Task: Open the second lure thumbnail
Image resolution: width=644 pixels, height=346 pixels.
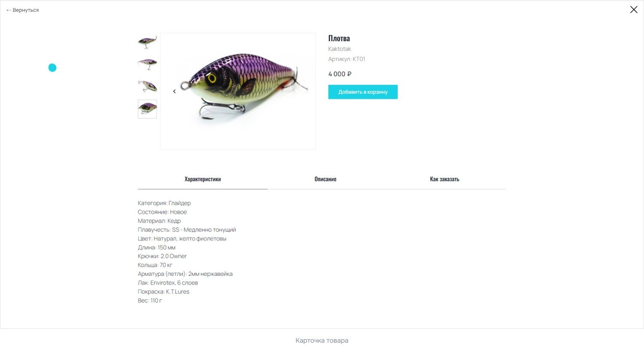Action: tap(147, 64)
